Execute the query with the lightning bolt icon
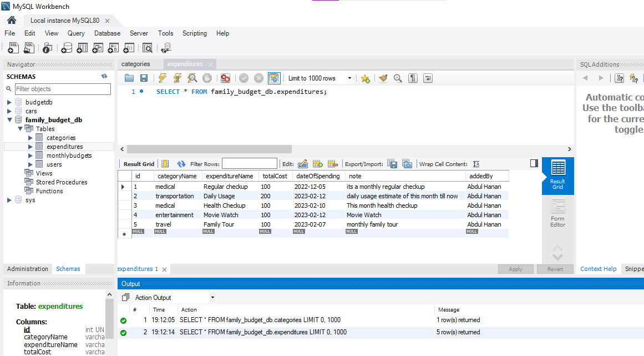Viewport: 644px width, 356px height. pos(162,78)
